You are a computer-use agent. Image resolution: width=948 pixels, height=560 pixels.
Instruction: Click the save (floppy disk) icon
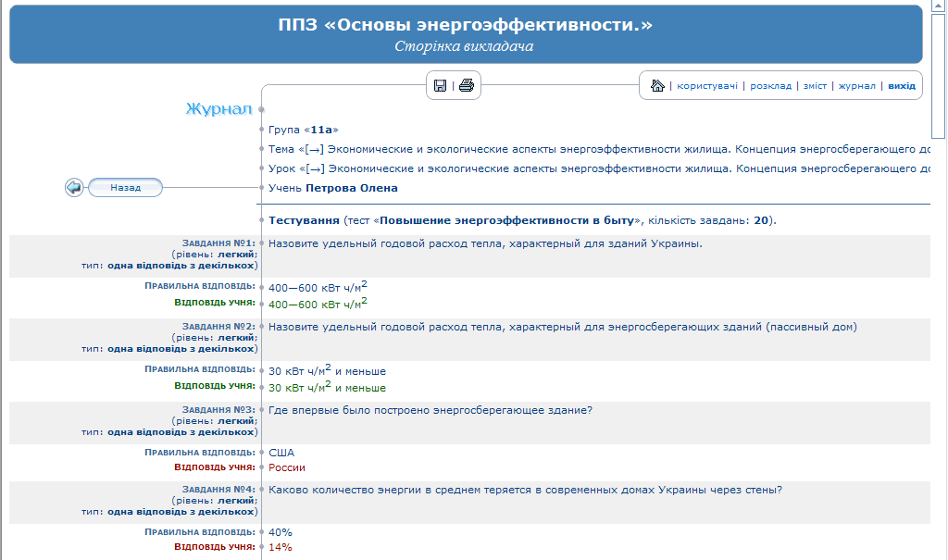[441, 86]
